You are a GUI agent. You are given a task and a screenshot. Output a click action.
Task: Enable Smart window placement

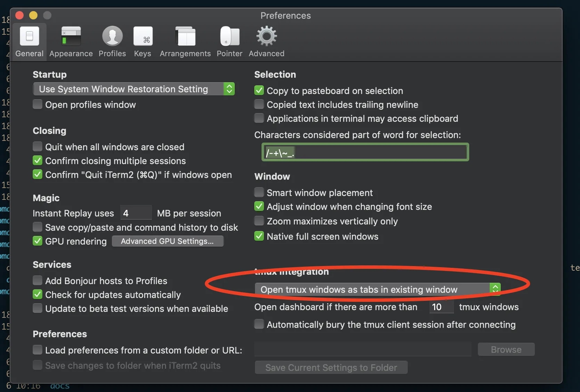(x=259, y=193)
